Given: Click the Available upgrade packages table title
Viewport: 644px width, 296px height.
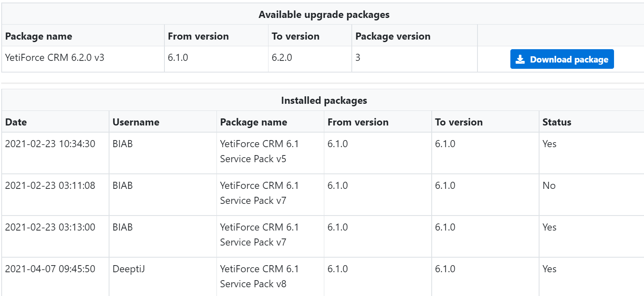Looking at the screenshot, I should click(324, 14).
